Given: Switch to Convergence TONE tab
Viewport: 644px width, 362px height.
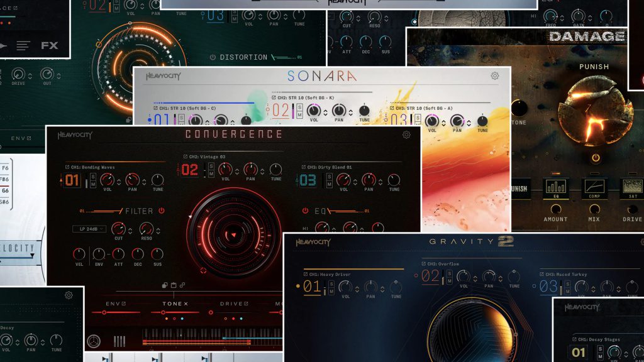Looking at the screenshot, I should pos(175,304).
